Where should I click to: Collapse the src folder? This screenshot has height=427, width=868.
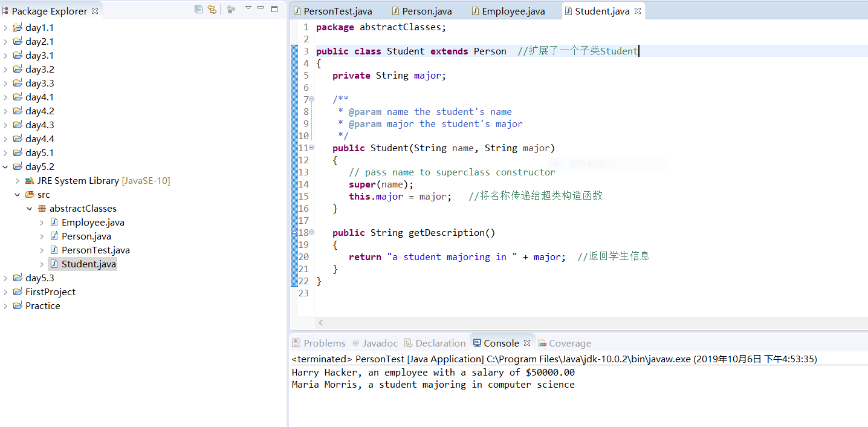[18, 195]
